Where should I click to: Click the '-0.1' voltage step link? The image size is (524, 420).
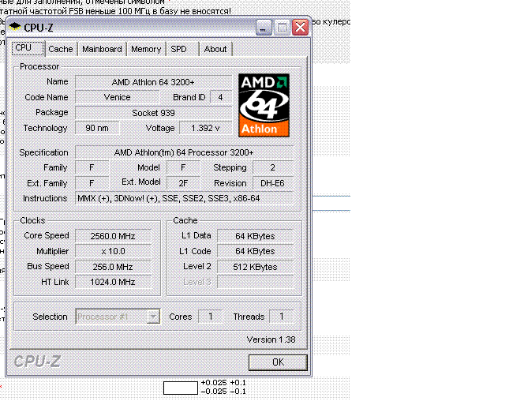[238, 392]
